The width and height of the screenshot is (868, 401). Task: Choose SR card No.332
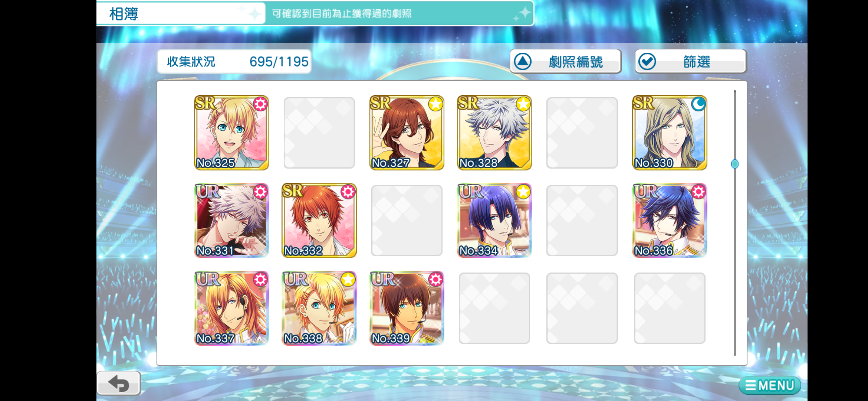(319, 221)
